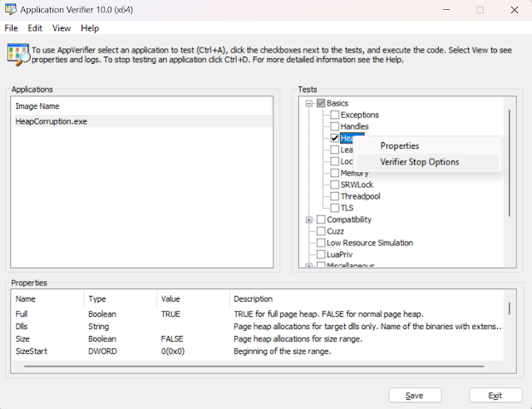Enable Low Resource Simulation checkbox
The image size is (532, 409).
(321, 243)
